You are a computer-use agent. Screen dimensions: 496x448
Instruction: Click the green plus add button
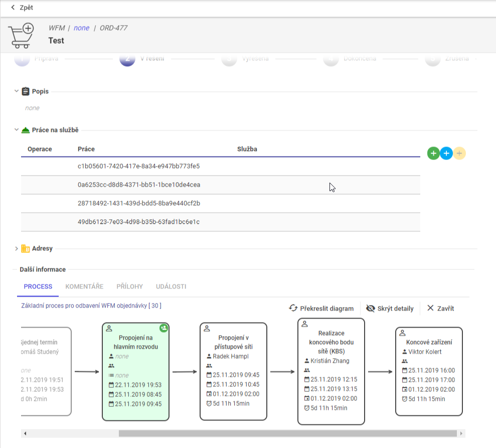[x=433, y=154]
